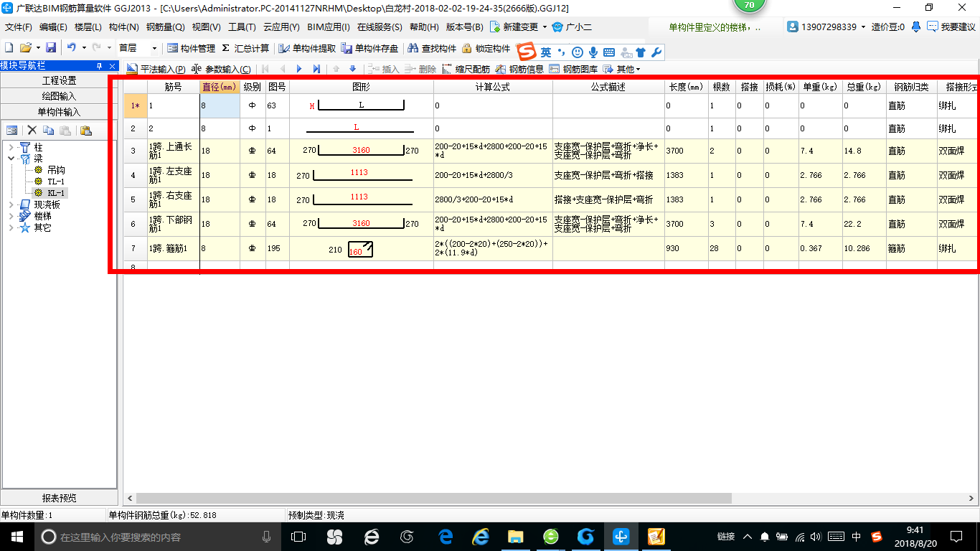Image resolution: width=980 pixels, height=551 pixels.
Task: Click the Open folder icon
Action: pos(25,48)
